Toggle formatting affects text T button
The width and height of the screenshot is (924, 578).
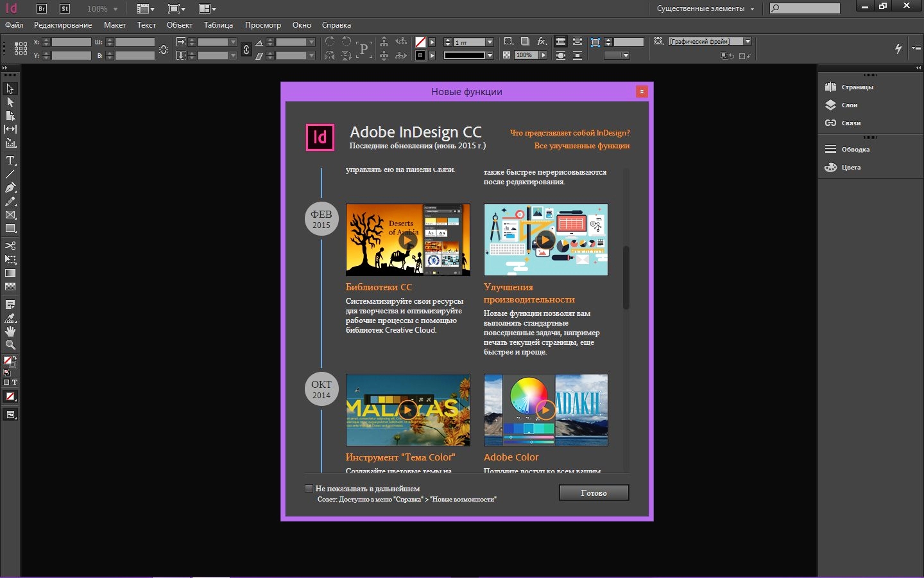pos(14,382)
